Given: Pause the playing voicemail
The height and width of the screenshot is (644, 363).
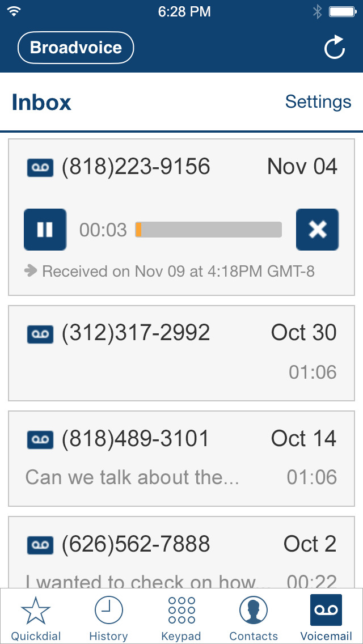Looking at the screenshot, I should pos(45,230).
